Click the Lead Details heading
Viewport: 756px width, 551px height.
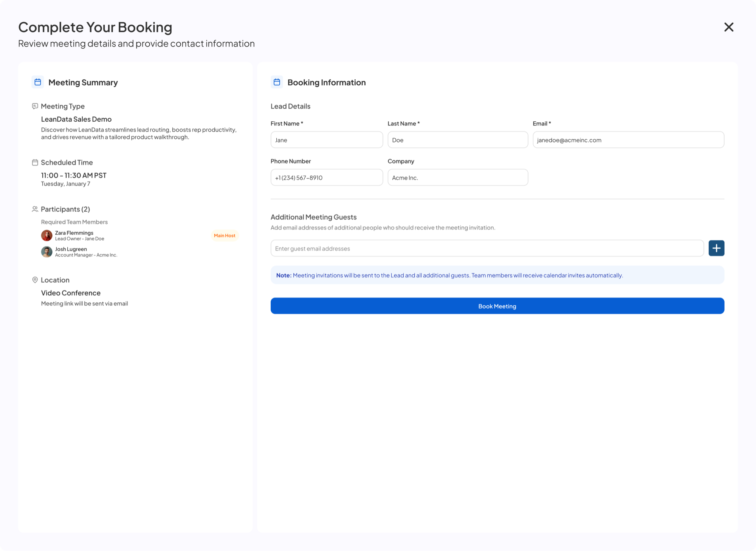[x=290, y=106]
